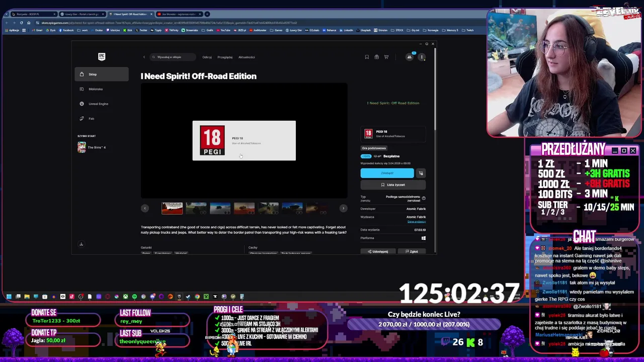Select the second media thumbnail
The width and height of the screenshot is (644, 362).
point(196,208)
